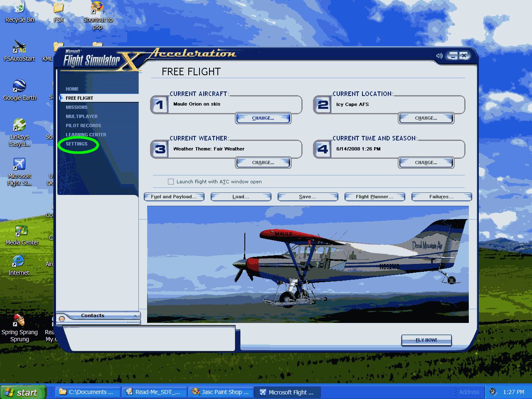Click the Windows Start button

[22, 392]
